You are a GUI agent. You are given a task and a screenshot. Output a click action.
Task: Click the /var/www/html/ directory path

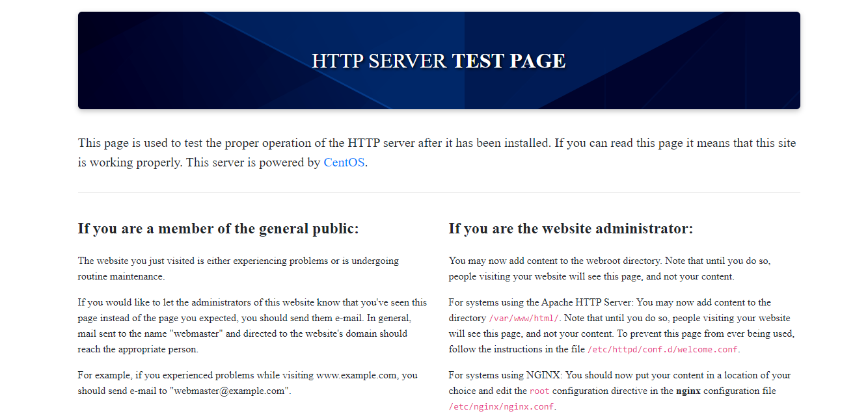click(x=524, y=319)
